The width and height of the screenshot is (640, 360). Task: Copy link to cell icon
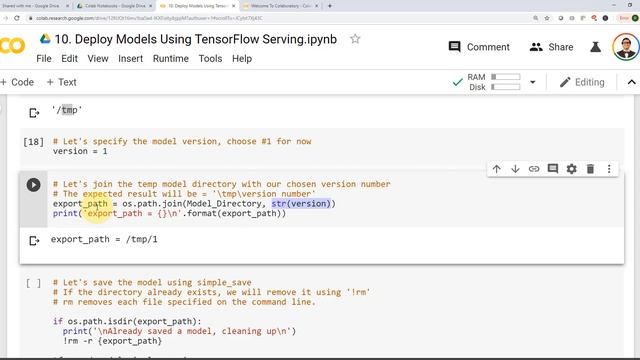pos(534,169)
